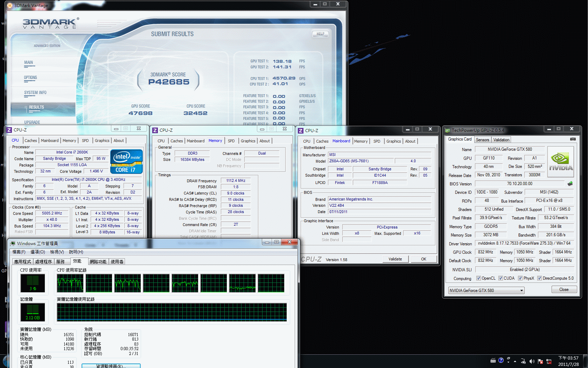588x368 pixels.
Task: Click the taskbar clock showing 03:57
Action: pos(568,361)
